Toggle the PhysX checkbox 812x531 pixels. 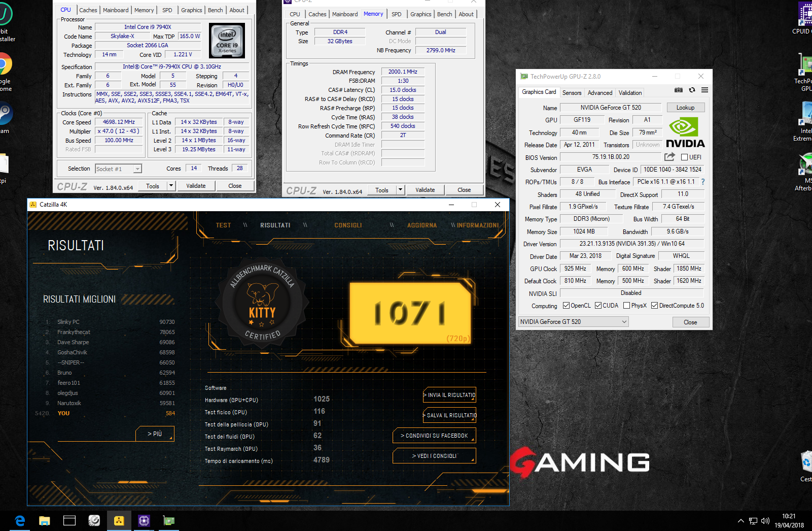[x=626, y=306]
